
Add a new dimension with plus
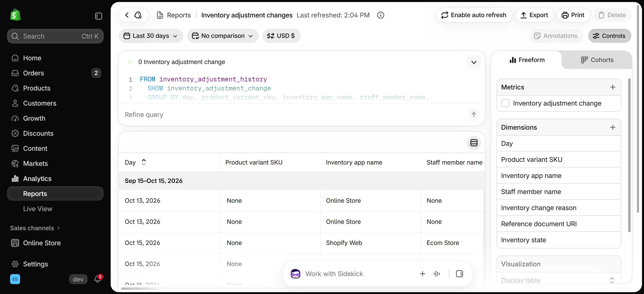point(612,127)
